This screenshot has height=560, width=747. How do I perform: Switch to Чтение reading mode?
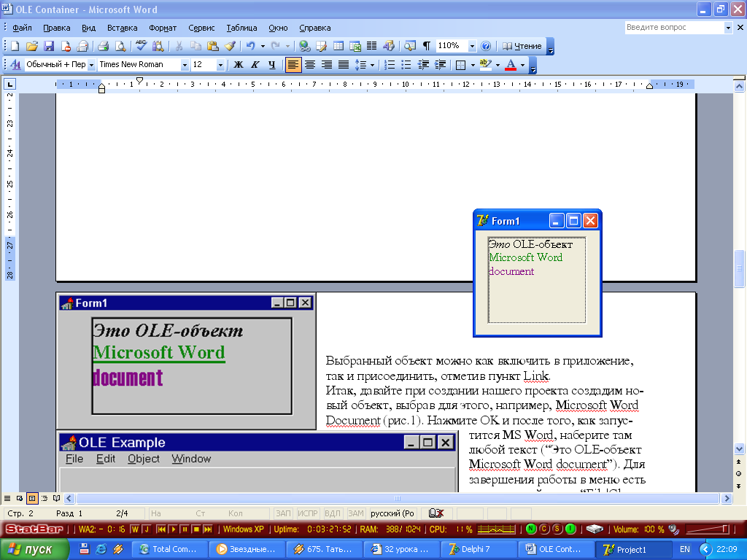pyautogui.click(x=522, y=46)
